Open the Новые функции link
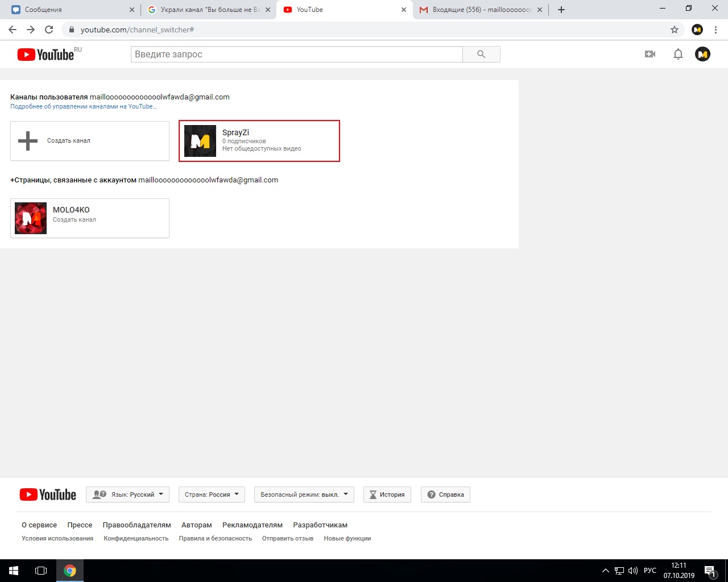This screenshot has width=728, height=582. pos(348,538)
